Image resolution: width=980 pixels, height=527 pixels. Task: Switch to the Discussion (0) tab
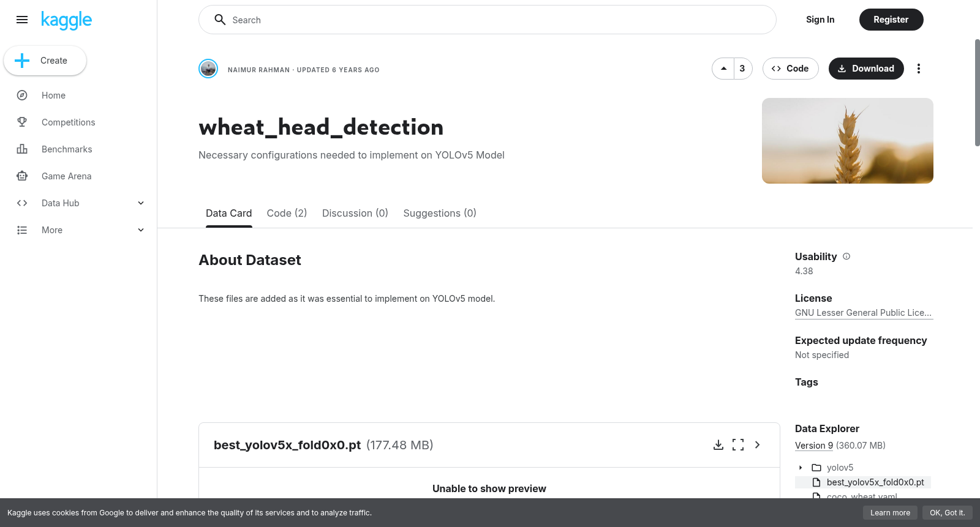pyautogui.click(x=355, y=213)
